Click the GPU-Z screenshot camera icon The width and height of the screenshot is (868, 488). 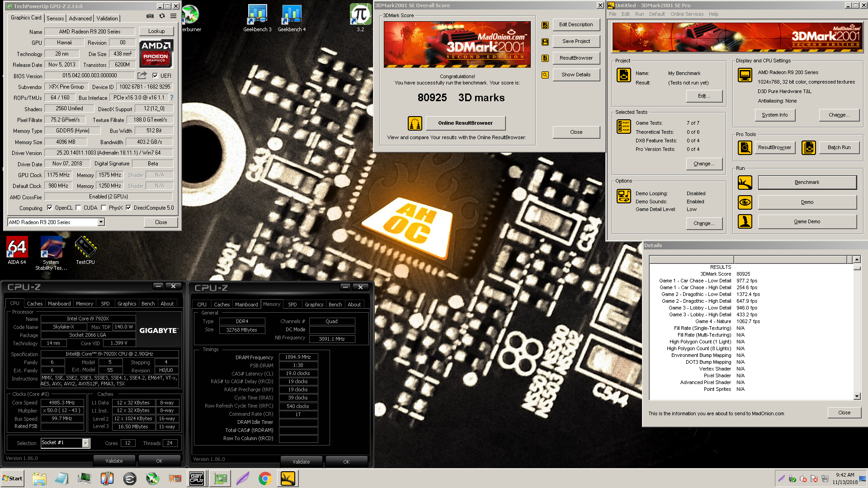pos(150,16)
